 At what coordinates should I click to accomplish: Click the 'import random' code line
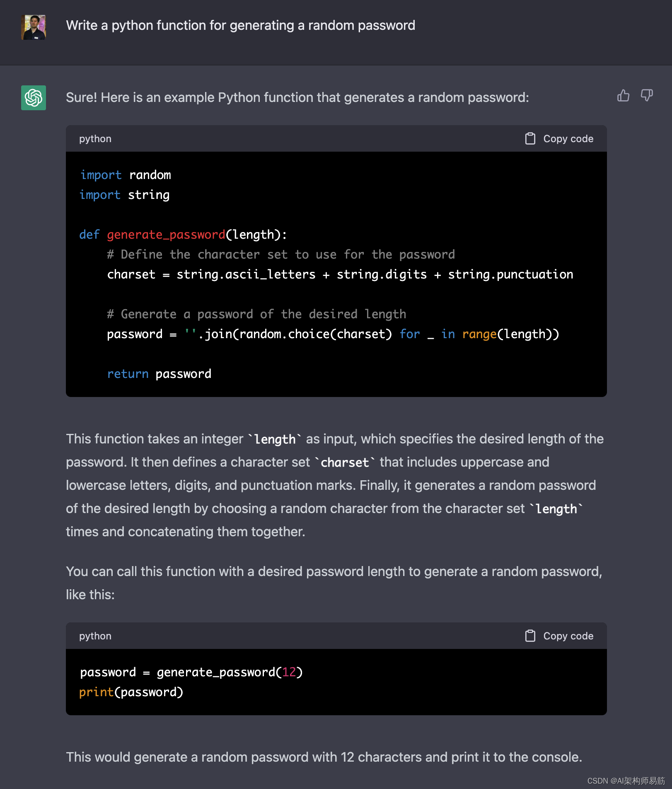click(126, 175)
